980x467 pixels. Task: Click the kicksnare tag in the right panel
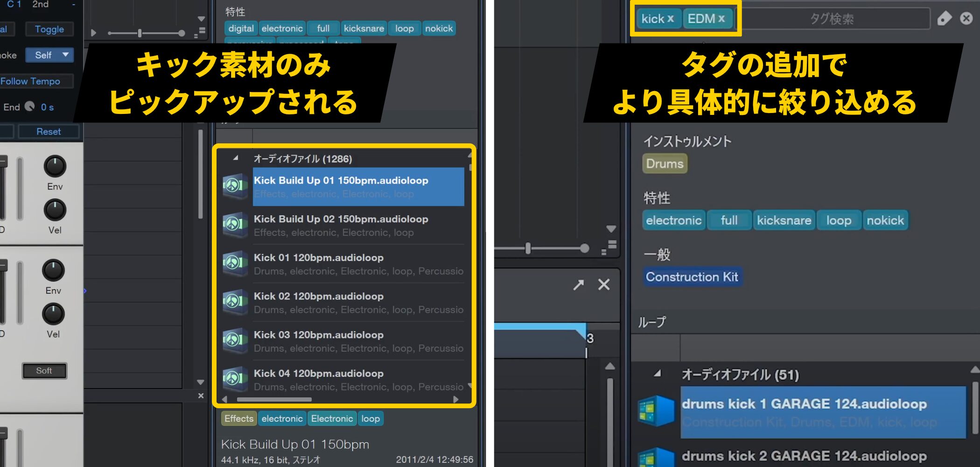click(784, 220)
